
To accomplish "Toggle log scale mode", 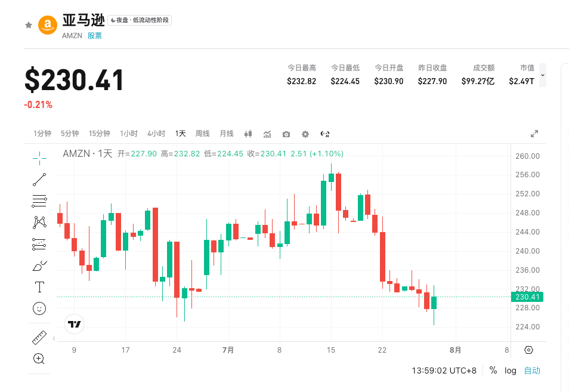I will (x=510, y=371).
